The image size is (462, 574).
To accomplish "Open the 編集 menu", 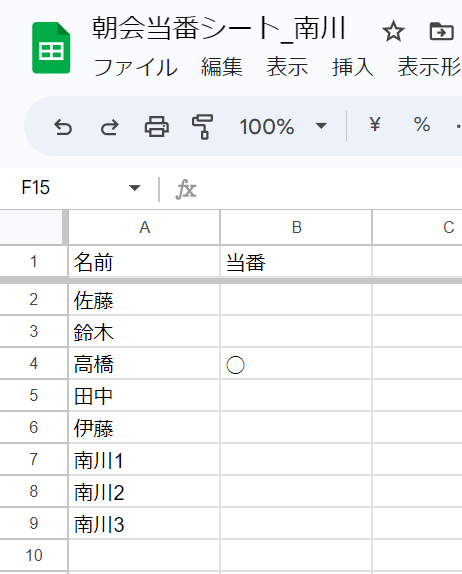I will (x=222, y=67).
